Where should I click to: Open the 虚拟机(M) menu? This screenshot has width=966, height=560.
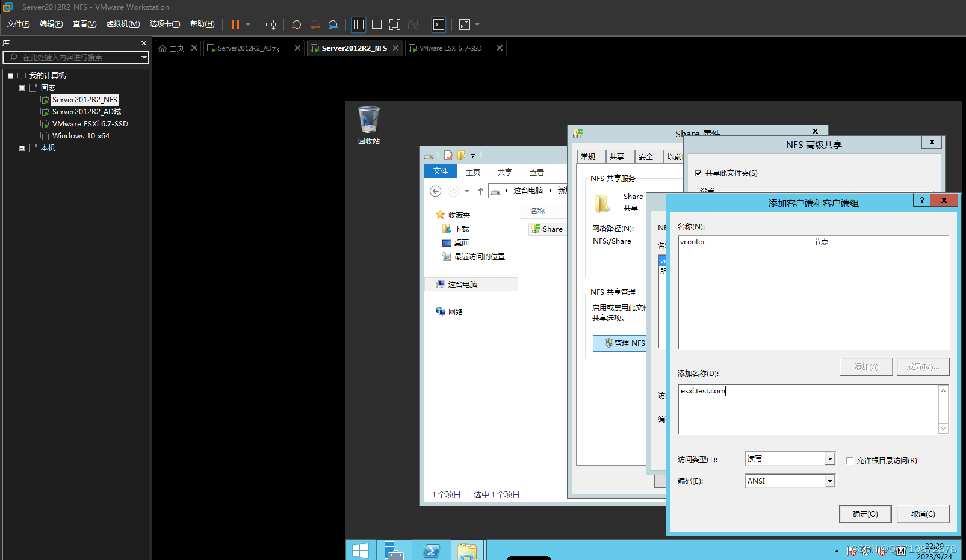coord(123,23)
